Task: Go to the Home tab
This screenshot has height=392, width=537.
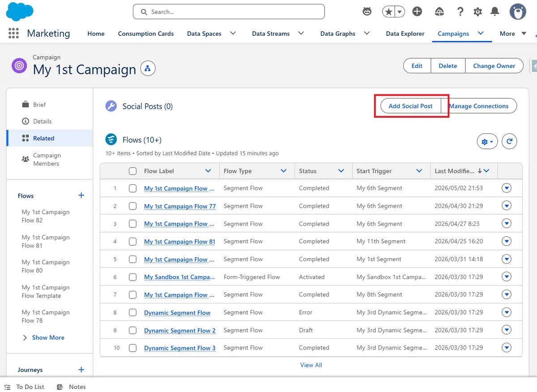Action: pyautogui.click(x=96, y=34)
